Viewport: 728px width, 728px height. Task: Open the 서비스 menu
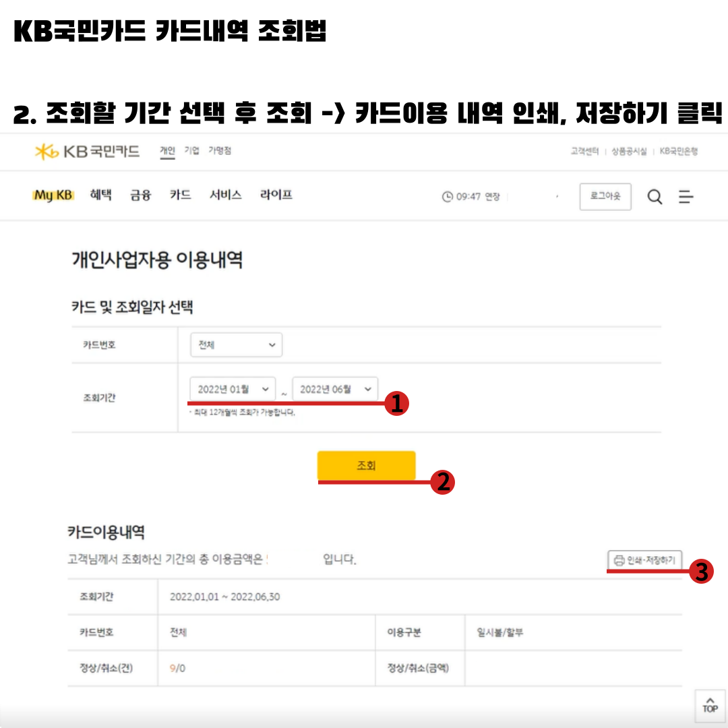(226, 195)
